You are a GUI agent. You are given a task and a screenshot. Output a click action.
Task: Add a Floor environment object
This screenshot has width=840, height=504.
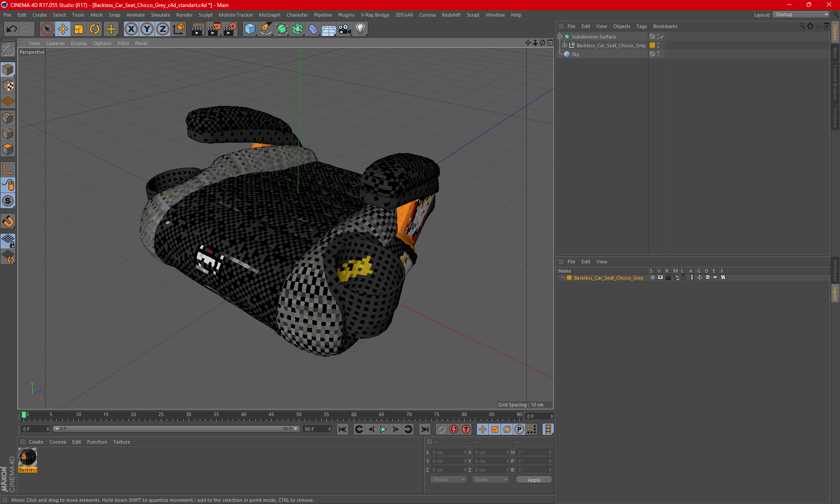[329, 29]
